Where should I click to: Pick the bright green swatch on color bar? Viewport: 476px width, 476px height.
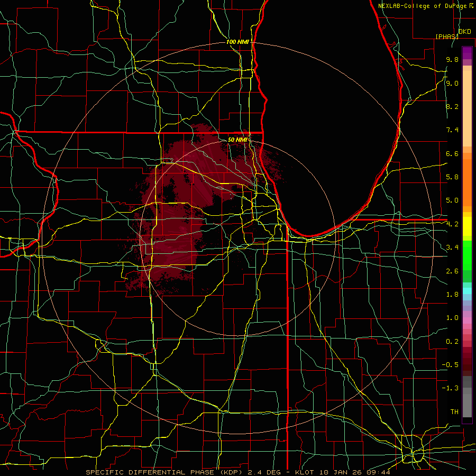pyautogui.click(x=467, y=255)
